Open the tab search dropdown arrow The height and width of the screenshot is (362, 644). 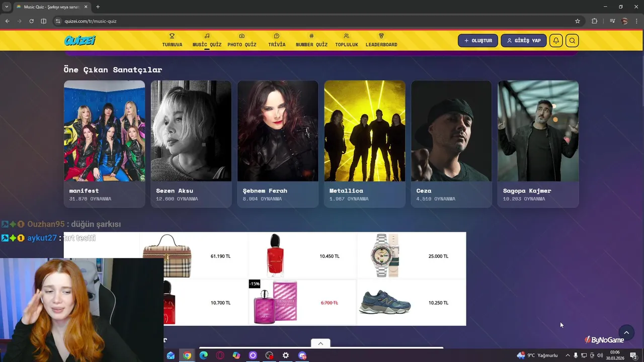7,7
